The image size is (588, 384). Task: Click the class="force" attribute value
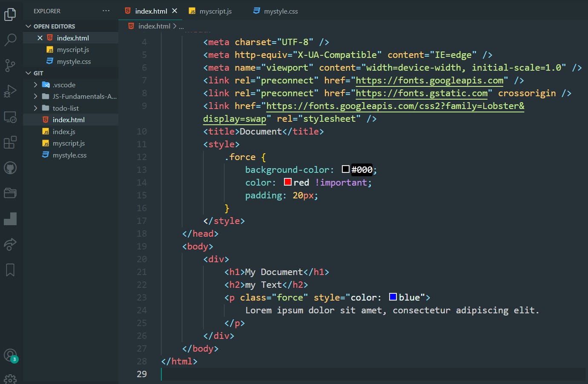(290, 298)
